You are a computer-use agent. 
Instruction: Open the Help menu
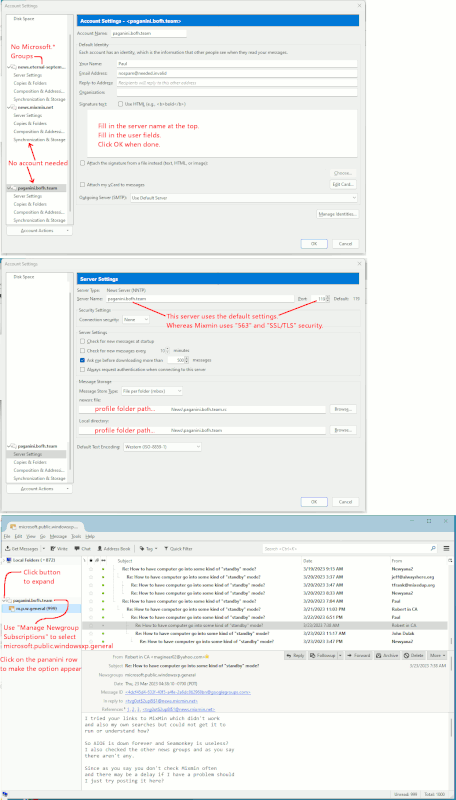pyautogui.click(x=90, y=536)
